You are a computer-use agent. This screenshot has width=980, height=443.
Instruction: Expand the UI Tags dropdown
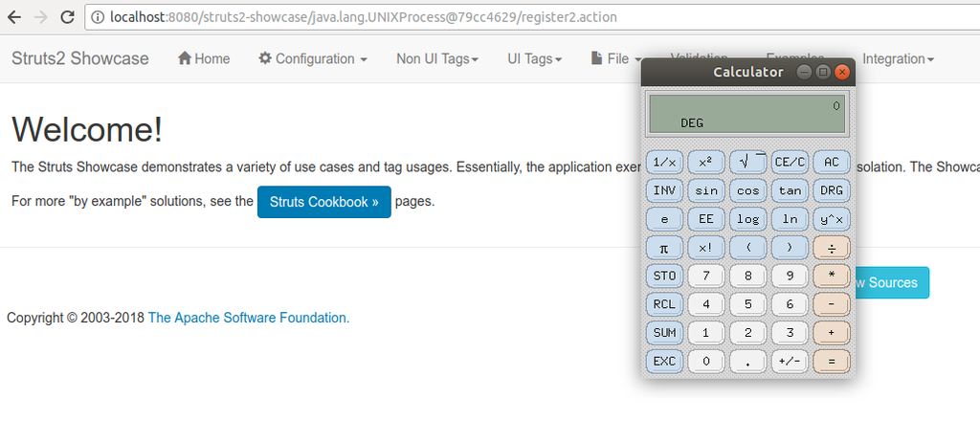(x=534, y=58)
